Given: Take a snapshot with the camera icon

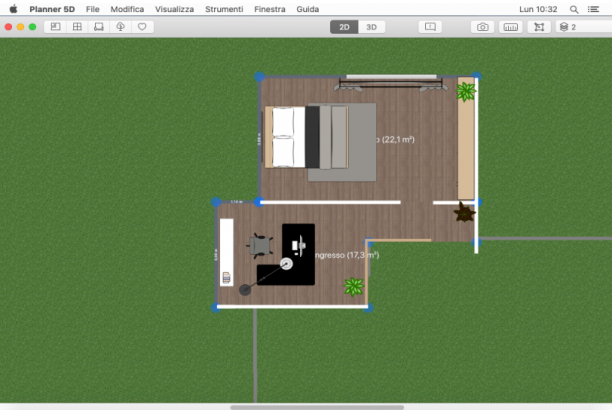Looking at the screenshot, I should pyautogui.click(x=482, y=27).
